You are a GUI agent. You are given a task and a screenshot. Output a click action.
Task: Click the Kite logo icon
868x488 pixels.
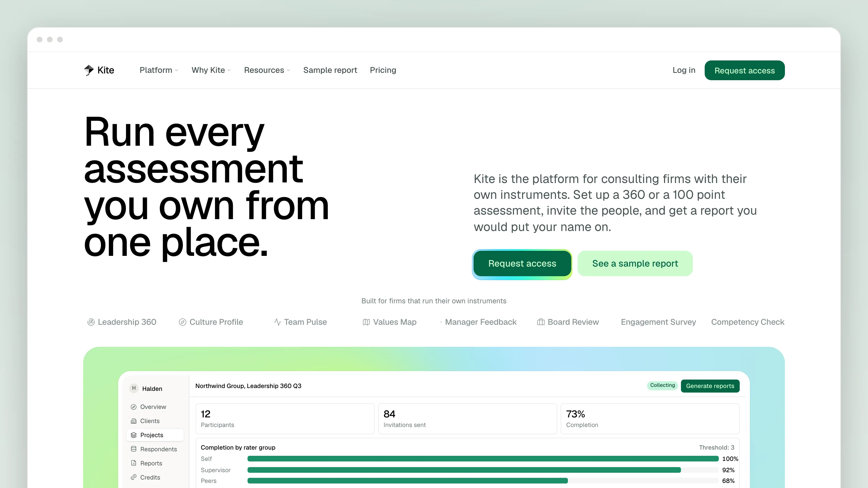[89, 70]
